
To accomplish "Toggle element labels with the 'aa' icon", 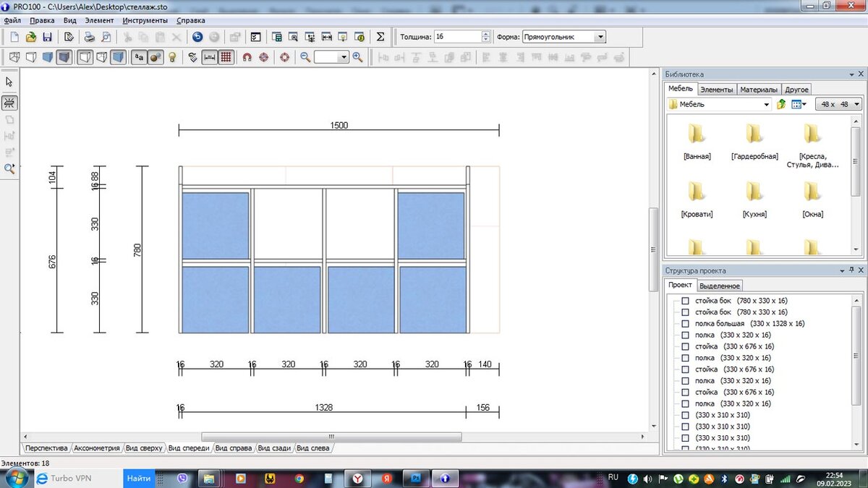I will click(139, 57).
